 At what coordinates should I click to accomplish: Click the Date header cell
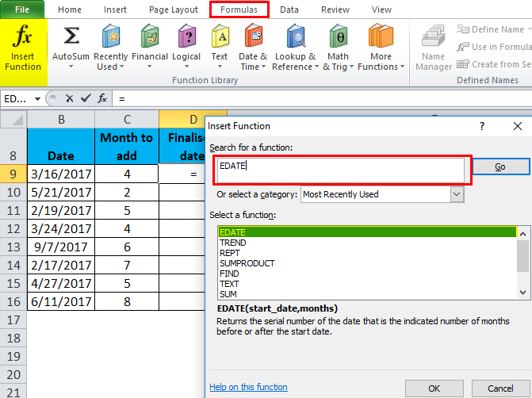click(61, 146)
